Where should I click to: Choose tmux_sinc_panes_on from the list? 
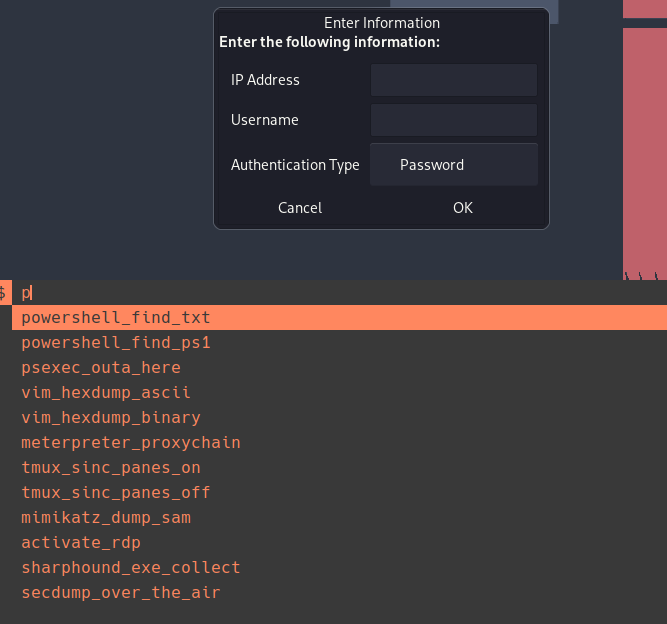coord(111,468)
